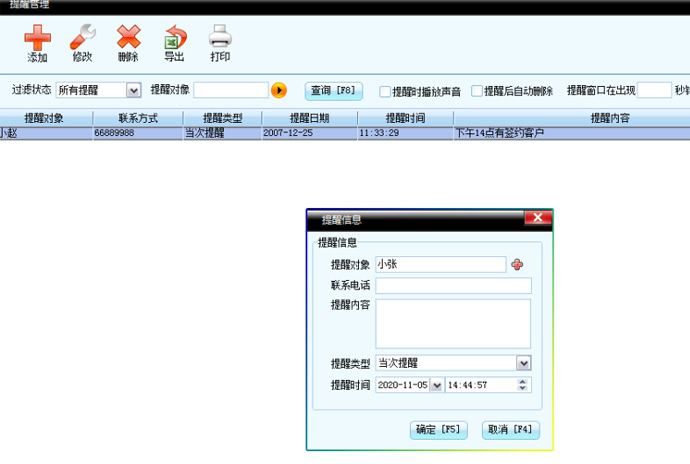
Task: Click the 修改 wrench toolbar icon
Action: pyautogui.click(x=82, y=39)
